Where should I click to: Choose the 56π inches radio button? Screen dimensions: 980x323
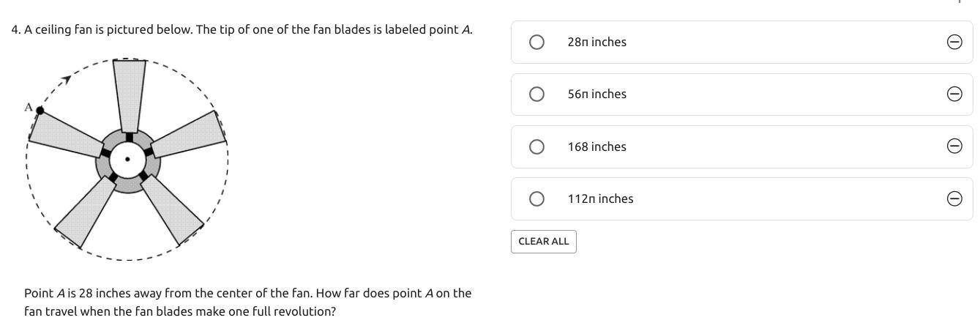coord(536,94)
